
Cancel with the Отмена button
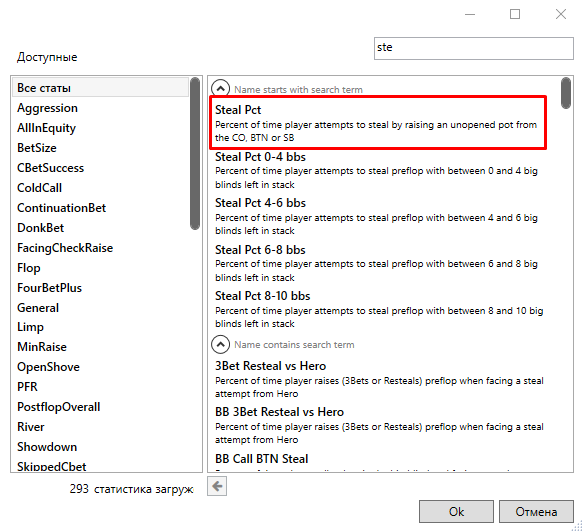pyautogui.click(x=536, y=511)
